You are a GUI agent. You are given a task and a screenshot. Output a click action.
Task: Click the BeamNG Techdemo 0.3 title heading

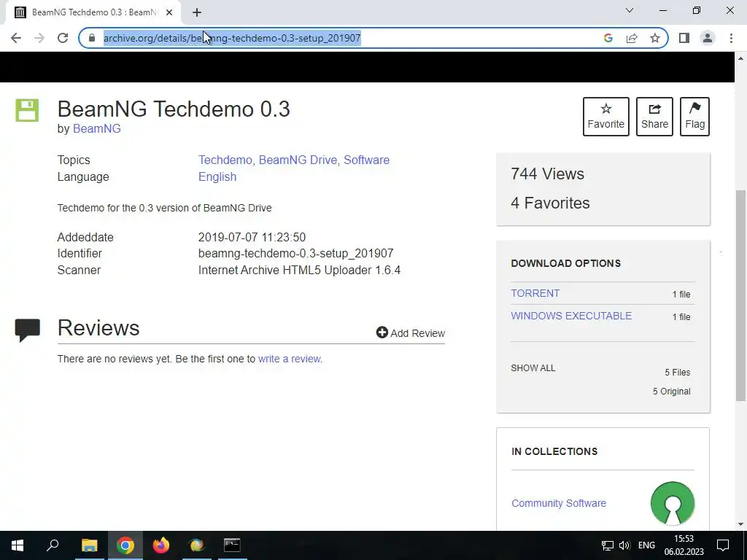pos(174,109)
